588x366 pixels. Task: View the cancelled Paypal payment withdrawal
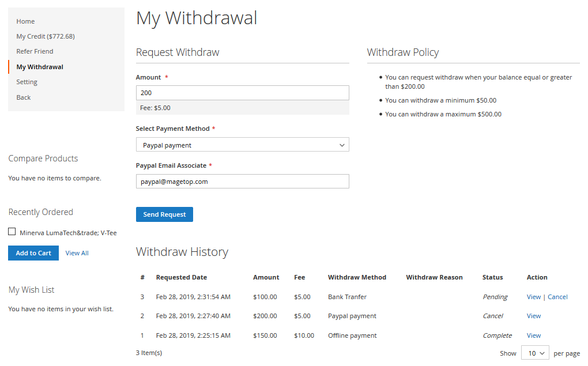pos(533,316)
